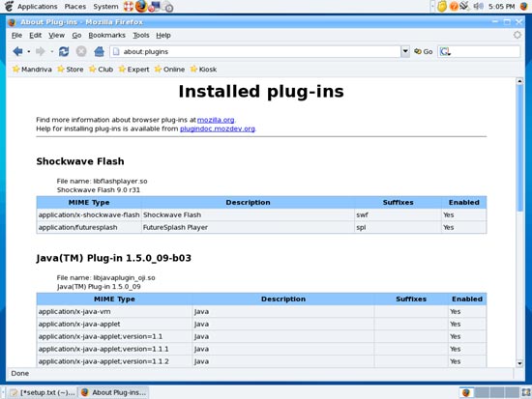Select the About Plug-ins taskbar button

[x=113, y=392]
